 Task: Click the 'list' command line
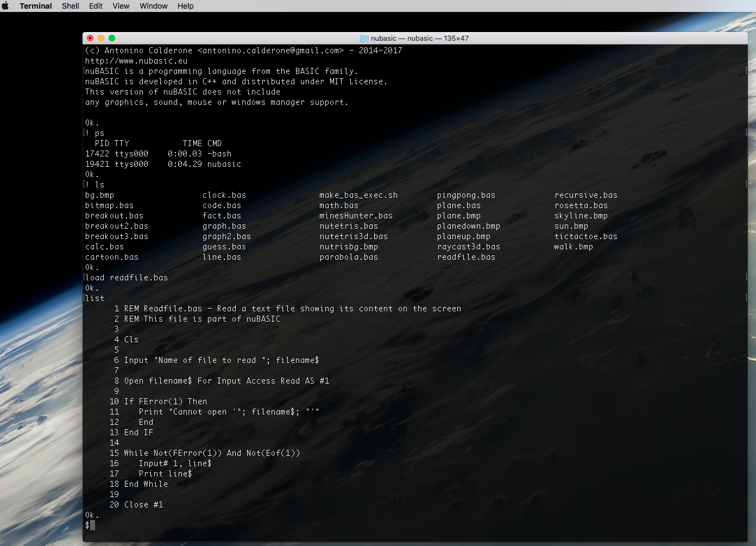95,298
